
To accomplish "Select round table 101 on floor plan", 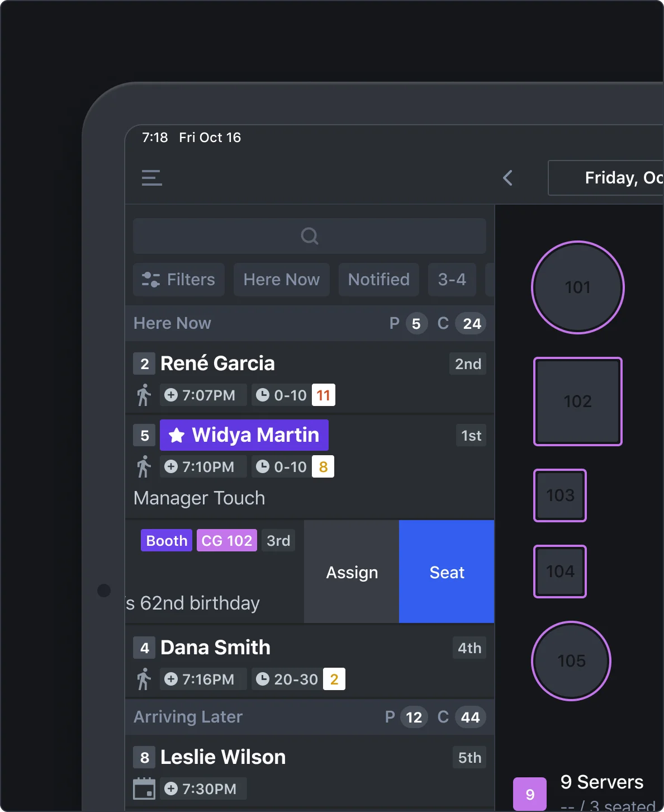I will 578,287.
